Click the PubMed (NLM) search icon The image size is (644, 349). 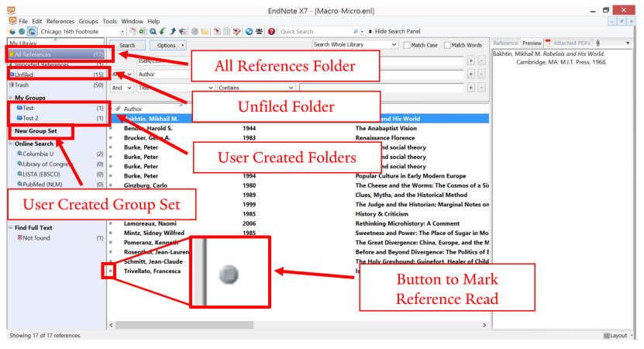(19, 184)
